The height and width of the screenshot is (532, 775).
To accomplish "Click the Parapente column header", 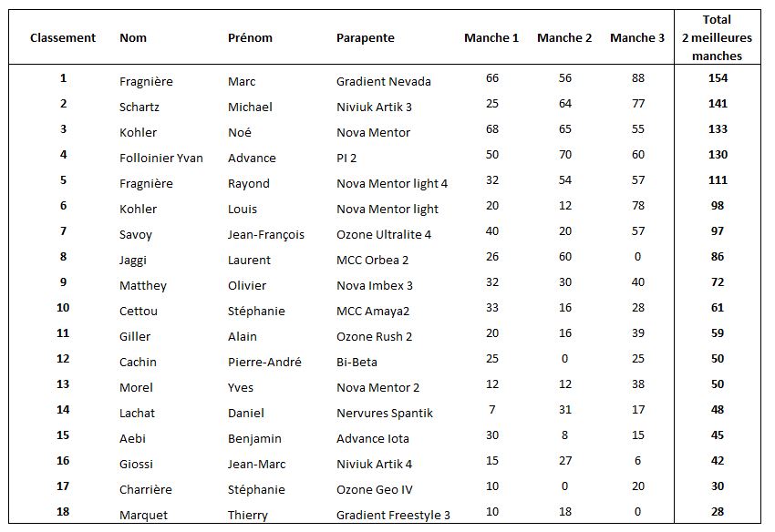I will click(x=365, y=38).
